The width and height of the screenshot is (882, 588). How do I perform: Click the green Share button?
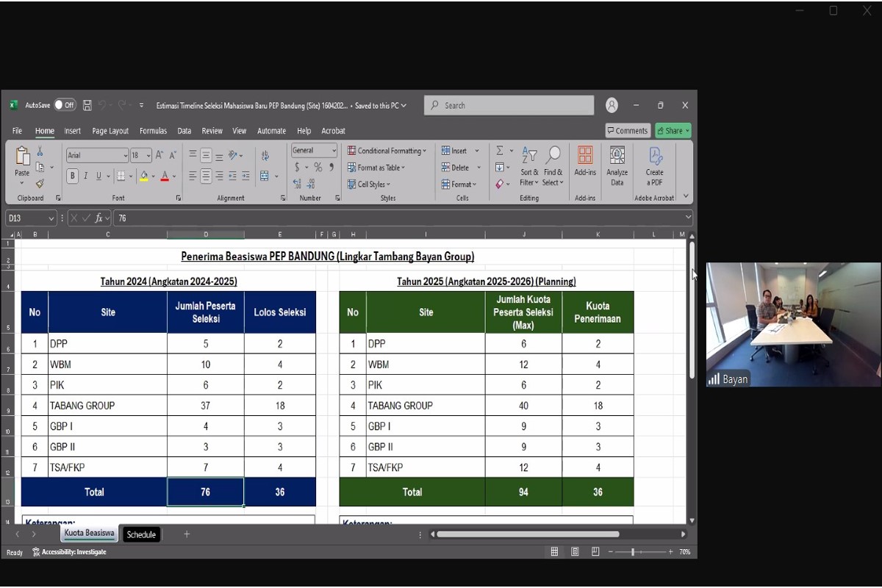673,131
